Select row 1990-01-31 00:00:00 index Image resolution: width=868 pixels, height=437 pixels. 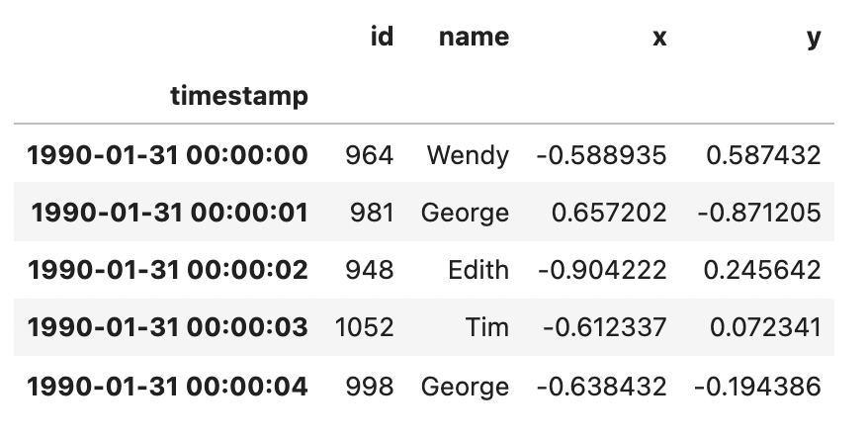(x=167, y=155)
